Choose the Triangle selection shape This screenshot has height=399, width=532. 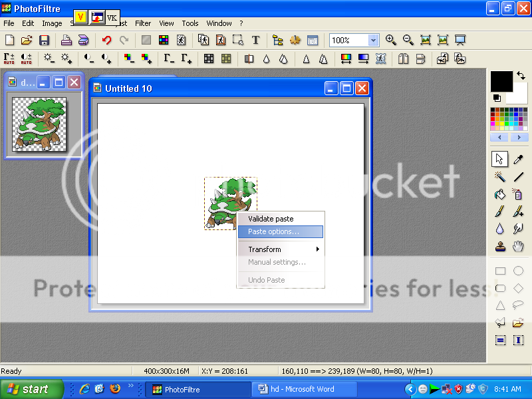500,306
